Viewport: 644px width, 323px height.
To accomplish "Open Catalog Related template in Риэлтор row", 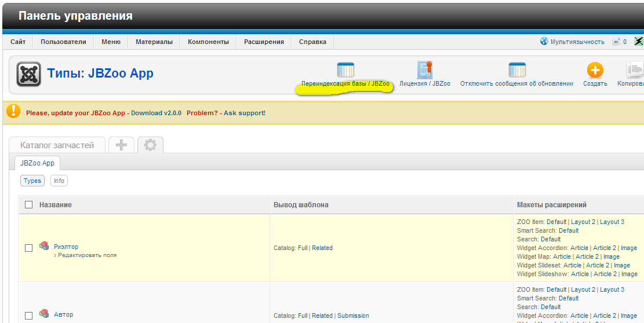I will (322, 248).
